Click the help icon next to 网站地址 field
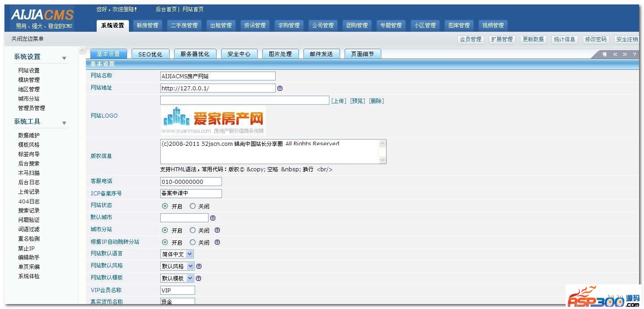The image size is (644, 309). pyautogui.click(x=280, y=89)
